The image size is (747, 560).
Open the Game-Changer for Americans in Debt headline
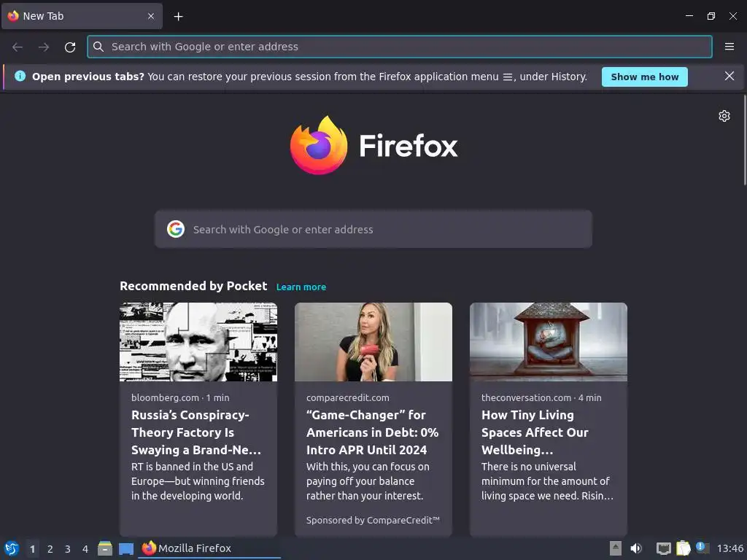tap(373, 432)
